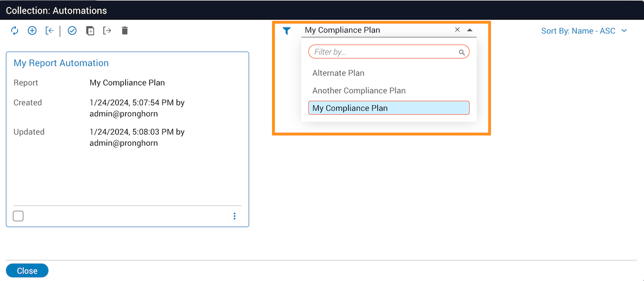The height and width of the screenshot is (281, 644).
Task: Click the select all checkmark icon
Action: pos(72,30)
